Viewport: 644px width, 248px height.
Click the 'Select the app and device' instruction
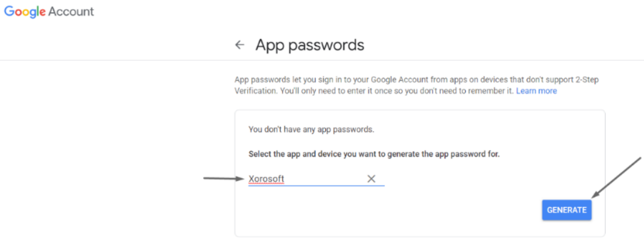coord(374,155)
